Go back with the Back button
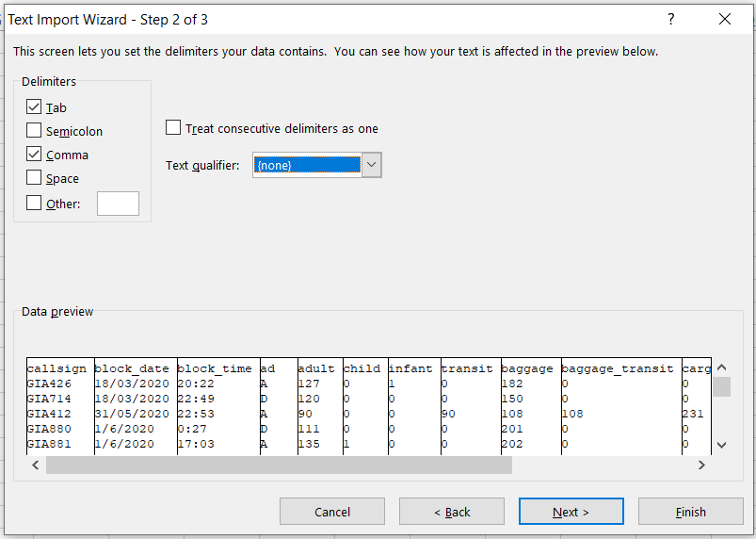The width and height of the screenshot is (756, 539). (451, 512)
